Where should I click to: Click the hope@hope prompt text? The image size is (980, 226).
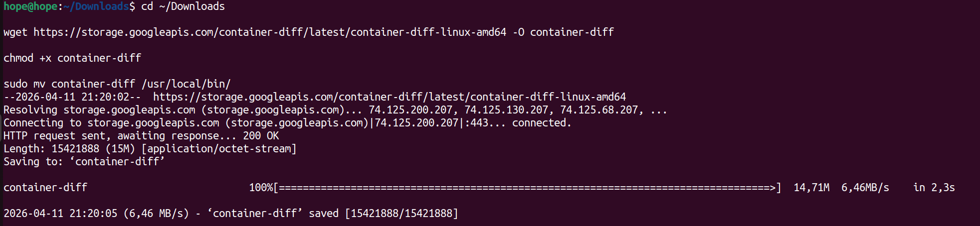30,6
